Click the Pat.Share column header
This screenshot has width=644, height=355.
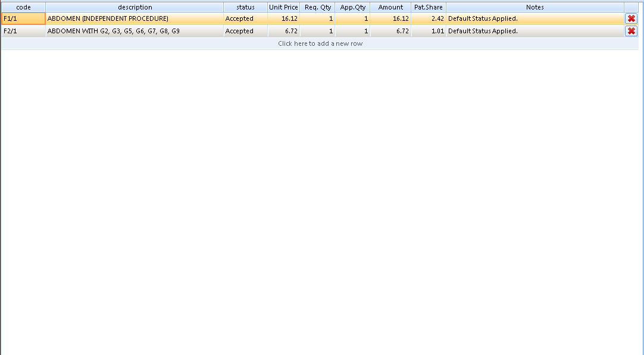[x=429, y=7]
